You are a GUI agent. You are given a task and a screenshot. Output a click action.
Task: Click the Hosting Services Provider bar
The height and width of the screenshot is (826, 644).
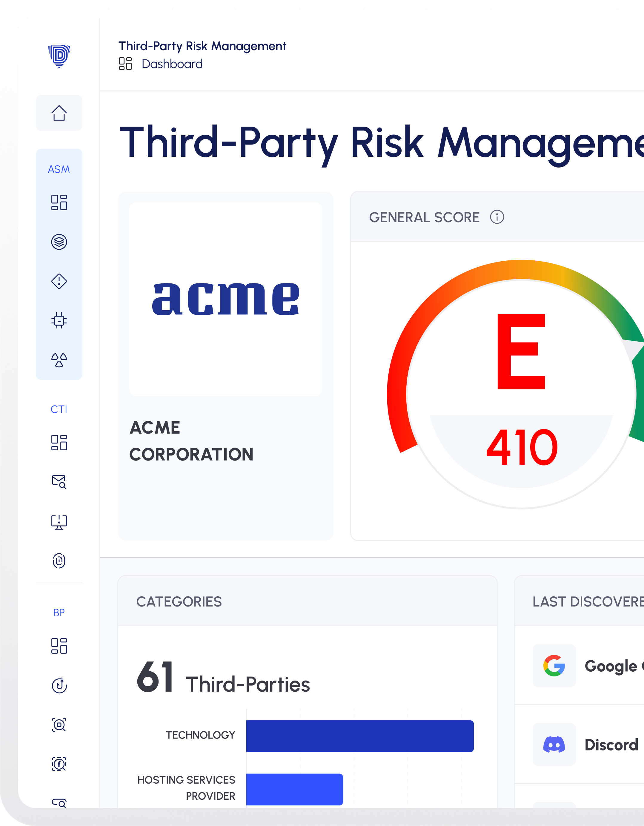pos(294,789)
